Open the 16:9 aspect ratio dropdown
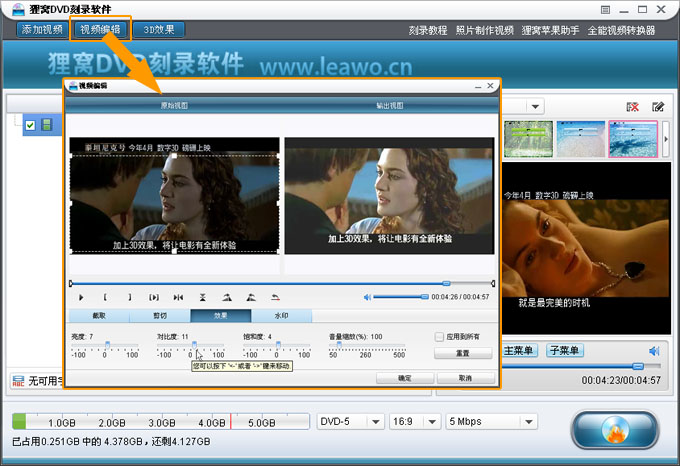This screenshot has height=466, width=680. point(432,421)
